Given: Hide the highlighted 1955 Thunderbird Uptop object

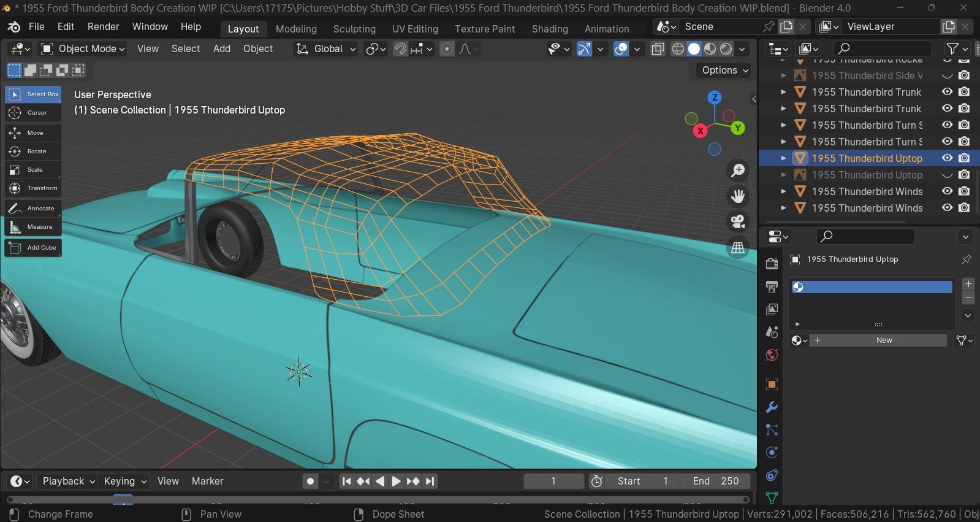Looking at the screenshot, I should (x=947, y=158).
